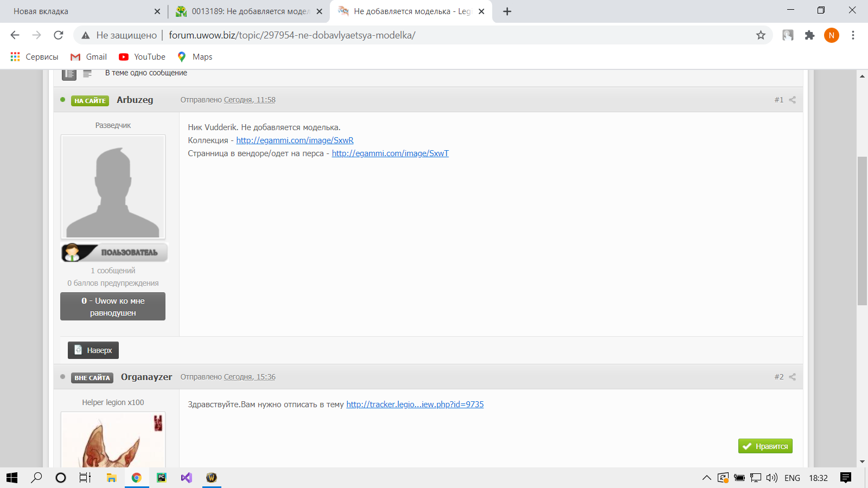Open the Chrome extensions puzzle icon
This screenshot has width=868, height=488.
tap(809, 35)
